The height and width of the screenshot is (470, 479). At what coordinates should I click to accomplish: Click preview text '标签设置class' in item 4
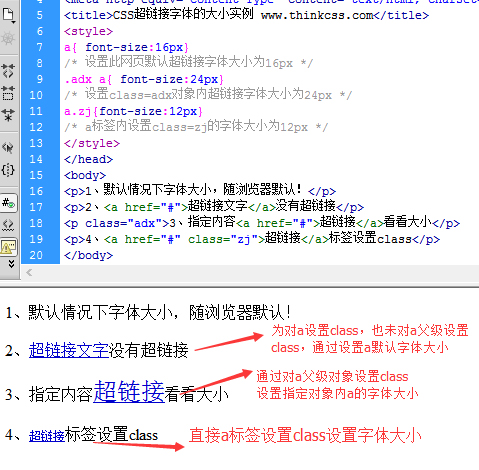(111, 435)
